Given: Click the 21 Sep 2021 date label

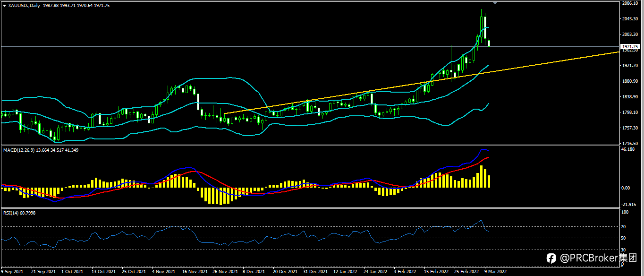Looking at the screenshot, I should pyautogui.click(x=42, y=272).
